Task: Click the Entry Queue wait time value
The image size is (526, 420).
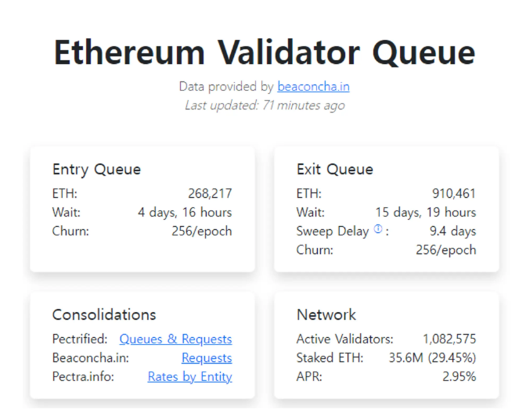Action: click(185, 213)
